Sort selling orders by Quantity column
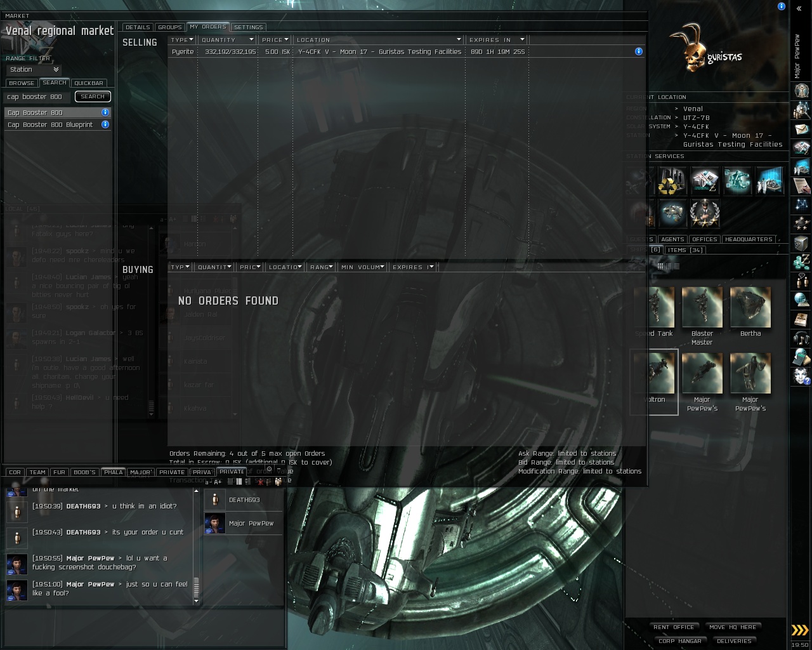812x650 pixels. coord(227,39)
